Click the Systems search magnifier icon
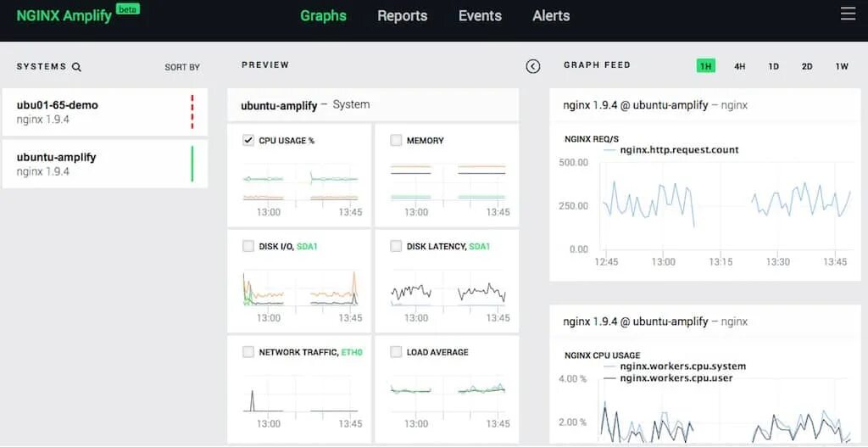This screenshot has width=868, height=447. pyautogui.click(x=77, y=67)
